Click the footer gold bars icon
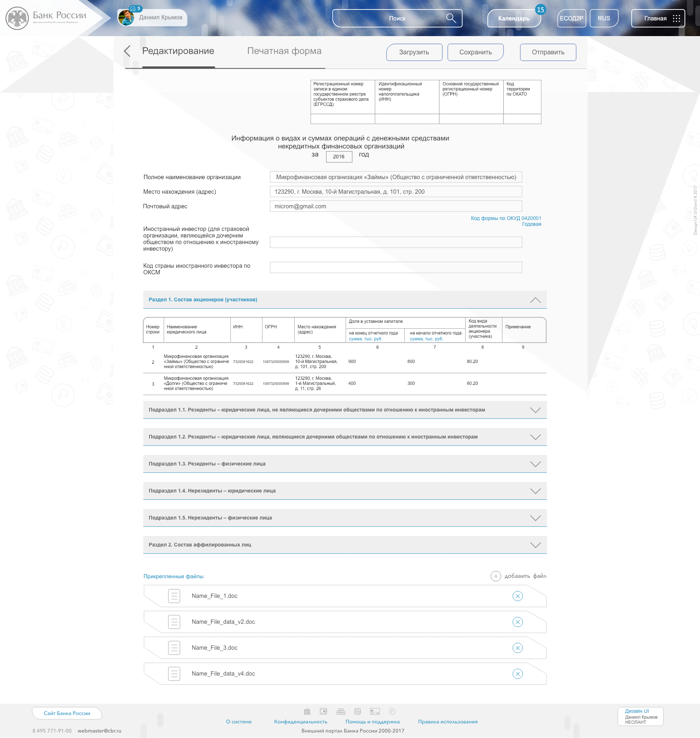 [x=341, y=711]
